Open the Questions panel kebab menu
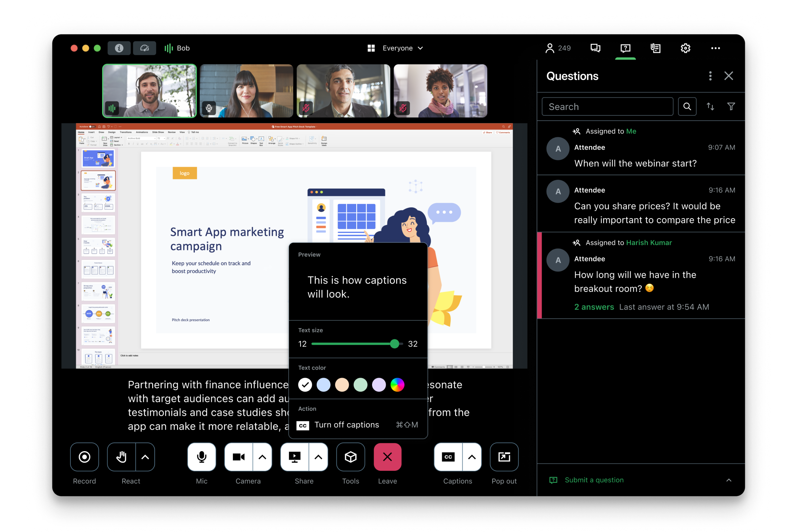Viewport: 798px width, 532px height. coord(710,76)
